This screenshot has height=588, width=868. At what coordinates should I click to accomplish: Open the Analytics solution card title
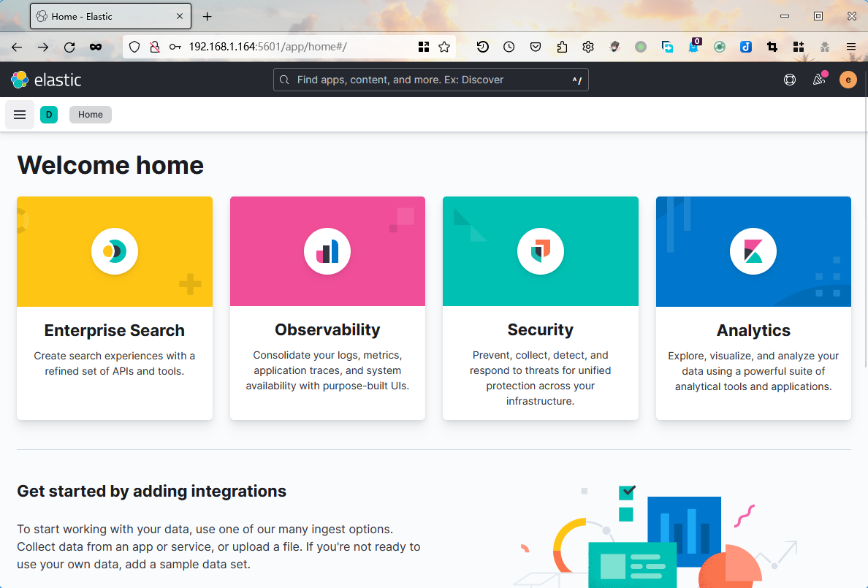[x=753, y=330]
